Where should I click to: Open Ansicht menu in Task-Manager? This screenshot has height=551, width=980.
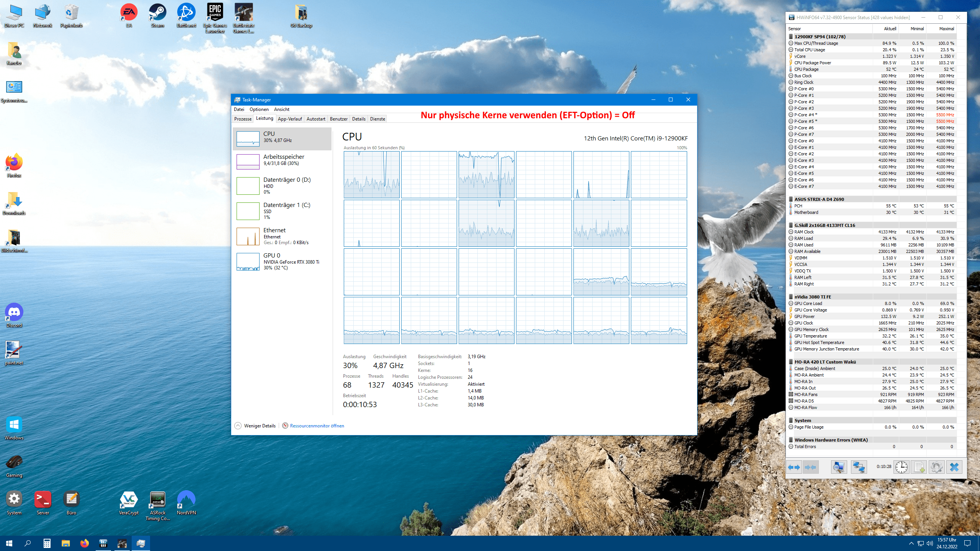(x=282, y=109)
